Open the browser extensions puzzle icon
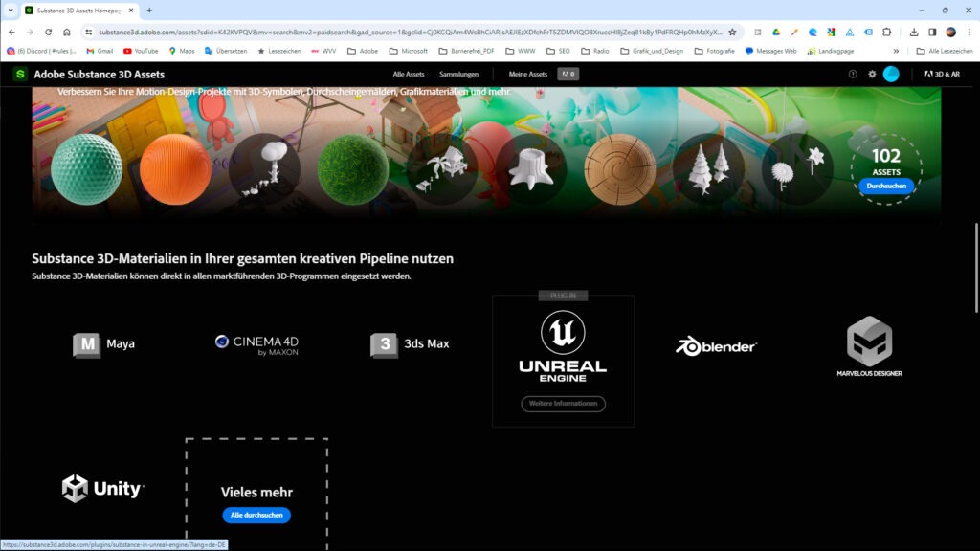980x551 pixels. pyautogui.click(x=887, y=32)
